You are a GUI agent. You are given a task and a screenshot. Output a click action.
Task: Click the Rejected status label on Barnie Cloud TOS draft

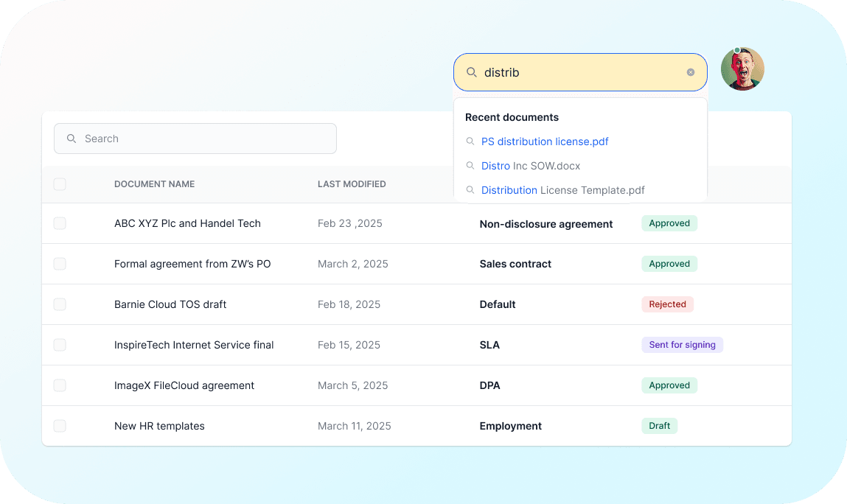tap(667, 304)
